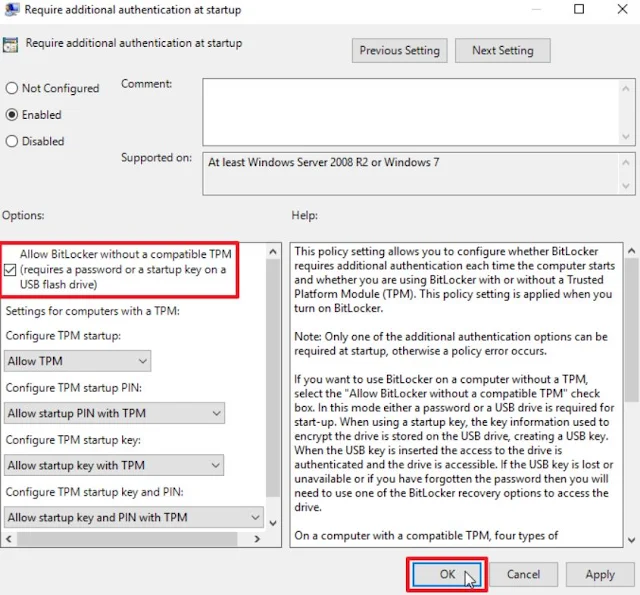Click inside the Comment text box

click(411, 112)
